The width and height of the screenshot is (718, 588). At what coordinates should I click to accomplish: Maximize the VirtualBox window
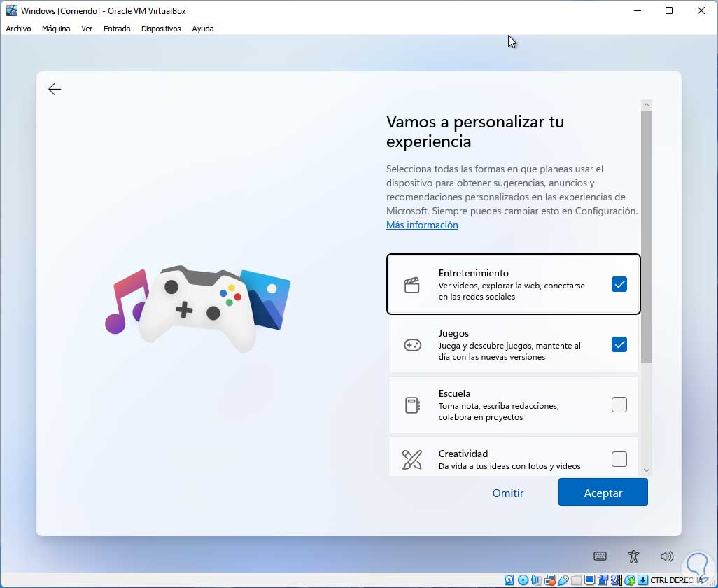(668, 10)
